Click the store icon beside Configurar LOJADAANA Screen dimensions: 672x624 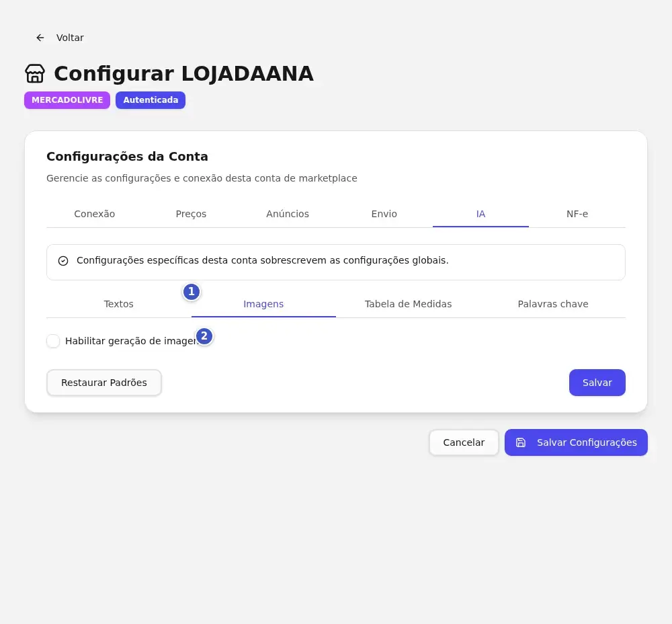coord(35,73)
